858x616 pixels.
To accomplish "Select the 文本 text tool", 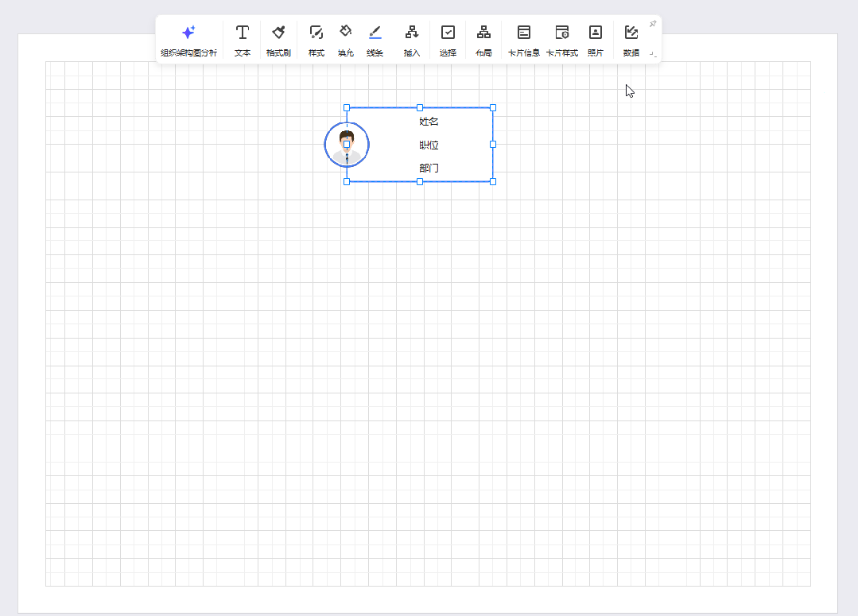I will [x=243, y=41].
